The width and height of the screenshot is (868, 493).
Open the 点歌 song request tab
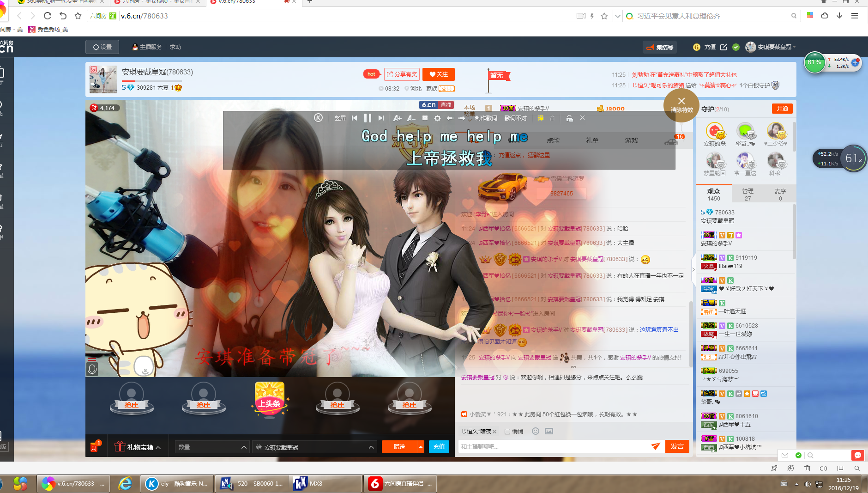click(x=553, y=140)
